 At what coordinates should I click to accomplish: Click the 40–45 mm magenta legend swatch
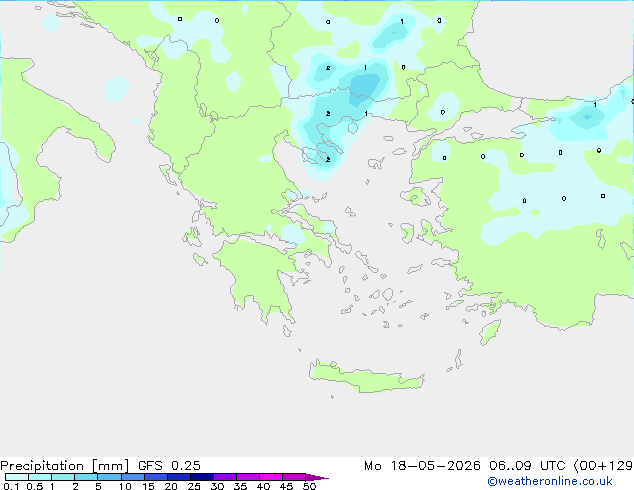(271, 477)
